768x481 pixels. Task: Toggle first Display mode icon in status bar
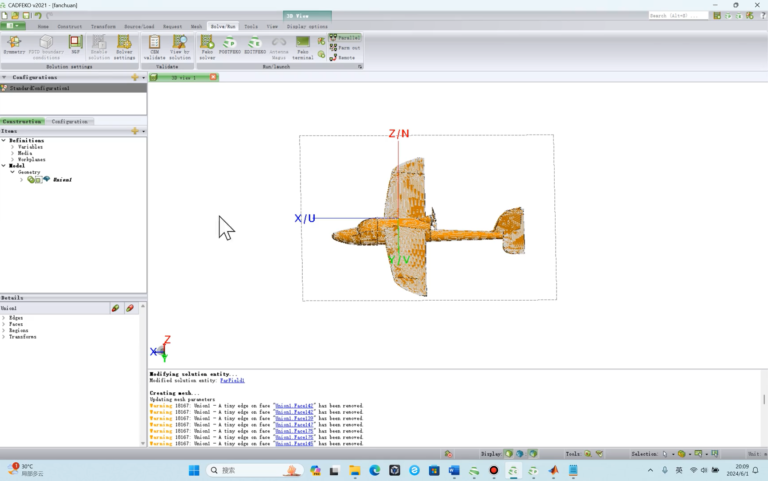point(508,454)
